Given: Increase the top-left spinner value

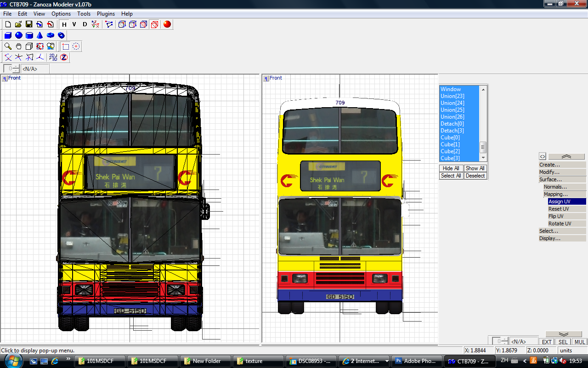Looking at the screenshot, I should [16, 67].
